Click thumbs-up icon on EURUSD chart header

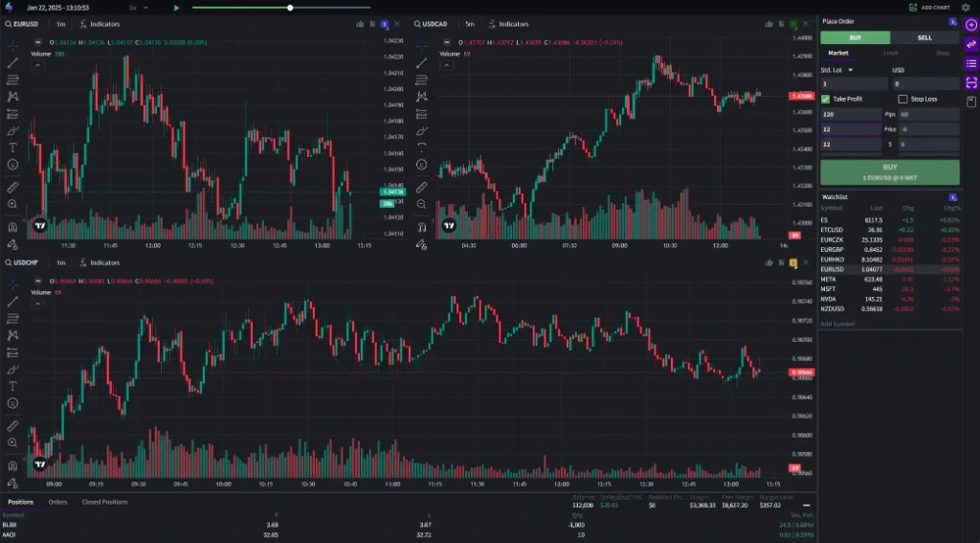(x=360, y=24)
